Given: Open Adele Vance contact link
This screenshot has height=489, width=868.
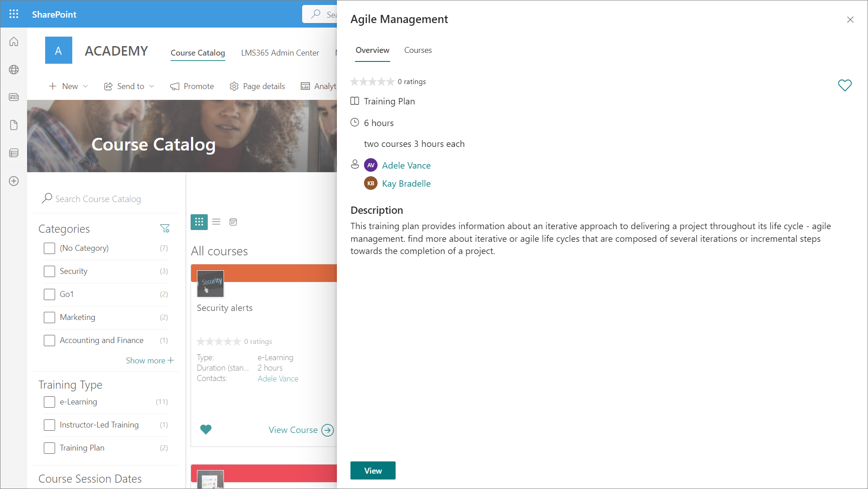Looking at the screenshot, I should (406, 165).
